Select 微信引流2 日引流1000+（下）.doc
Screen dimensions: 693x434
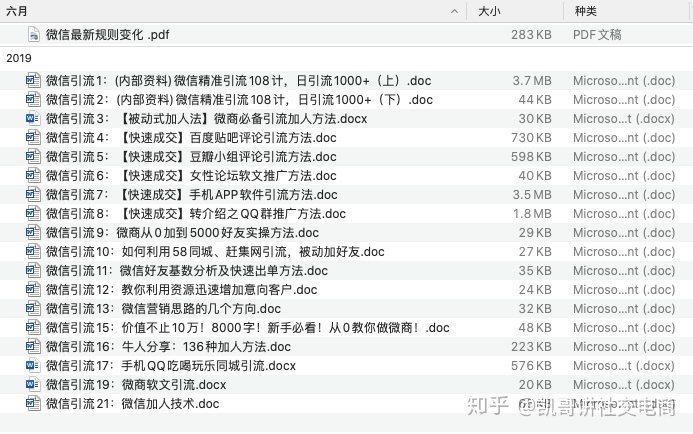pos(239,99)
